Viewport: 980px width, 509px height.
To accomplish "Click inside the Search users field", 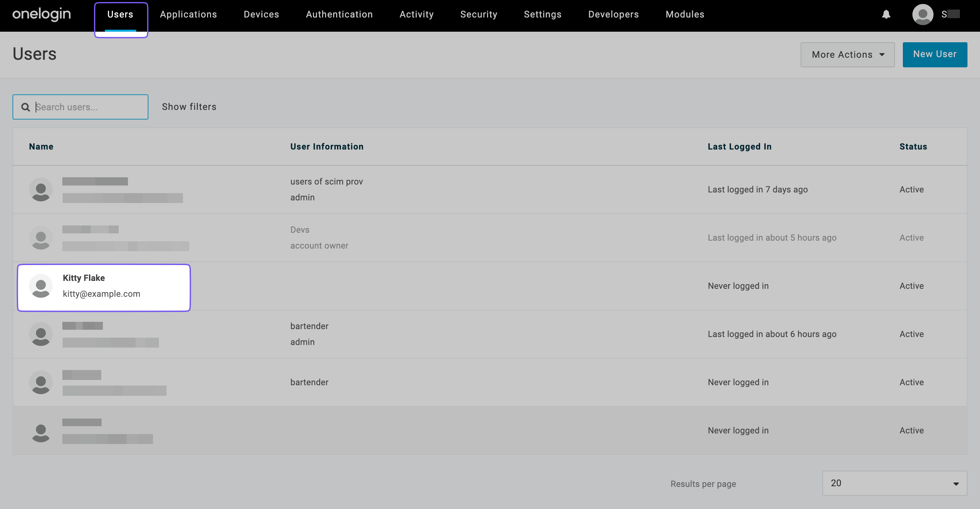I will tap(87, 107).
